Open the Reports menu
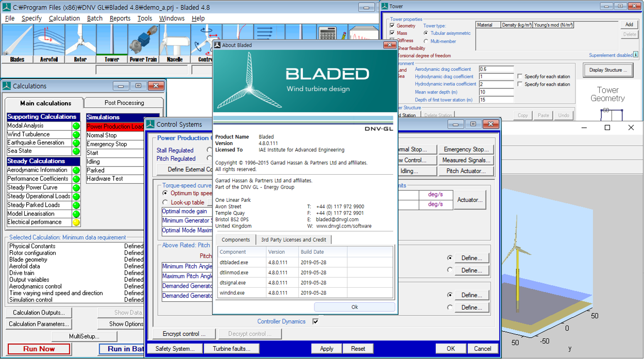644x359 pixels. tap(120, 18)
